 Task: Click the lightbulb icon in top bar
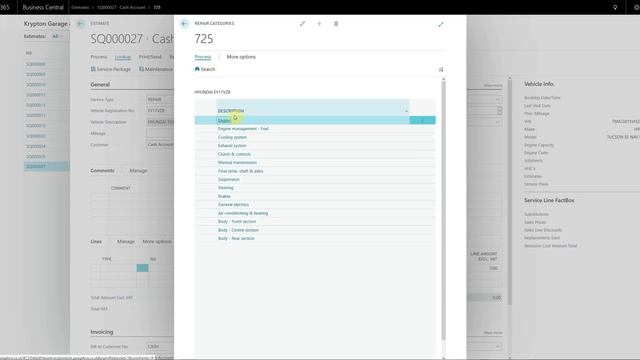(615, 7)
